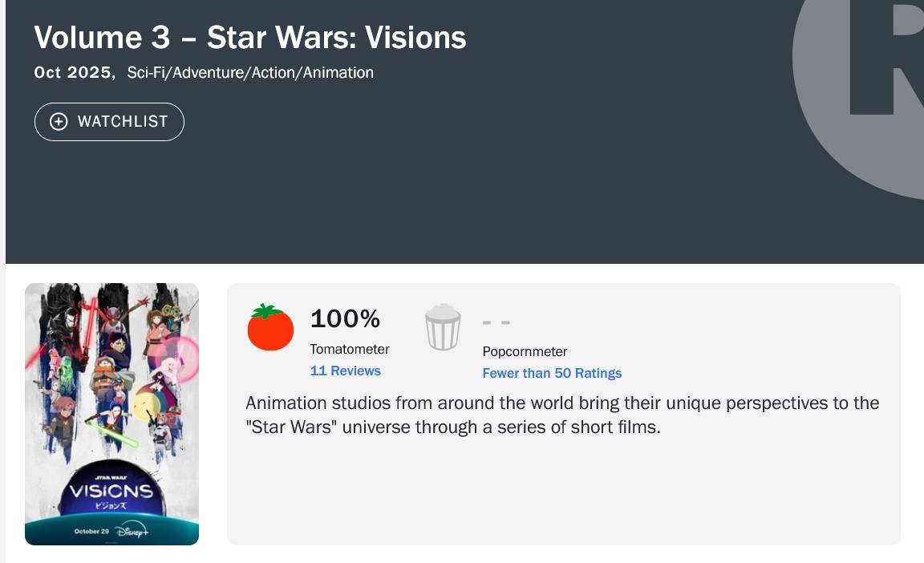
Task: Click the Tomatometer label
Action: pyautogui.click(x=350, y=349)
